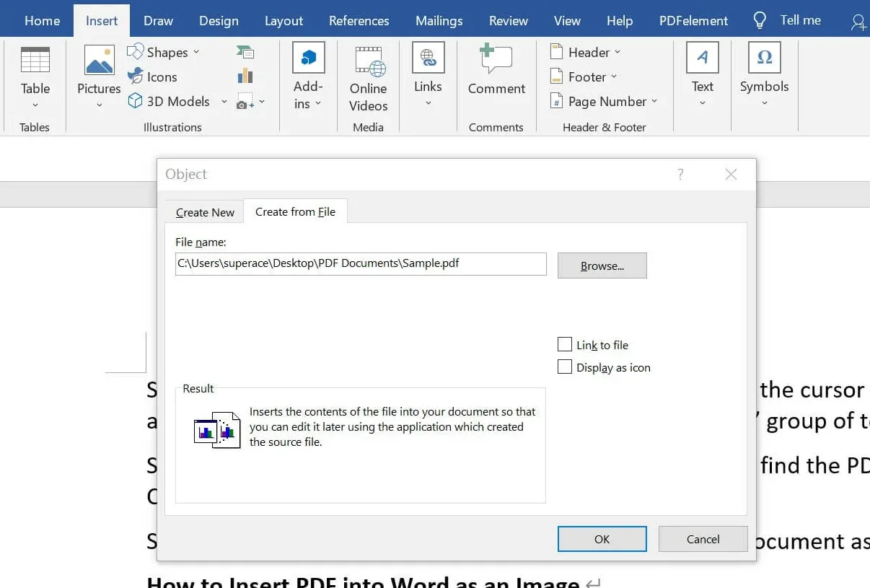Click the File name text field
The image size is (870, 588).
pyautogui.click(x=361, y=263)
